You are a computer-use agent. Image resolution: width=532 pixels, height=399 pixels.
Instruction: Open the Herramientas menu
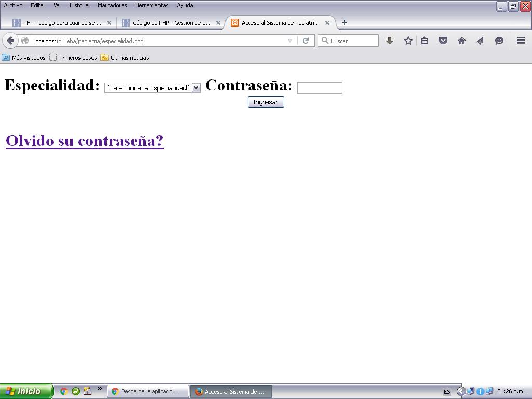tap(152, 5)
